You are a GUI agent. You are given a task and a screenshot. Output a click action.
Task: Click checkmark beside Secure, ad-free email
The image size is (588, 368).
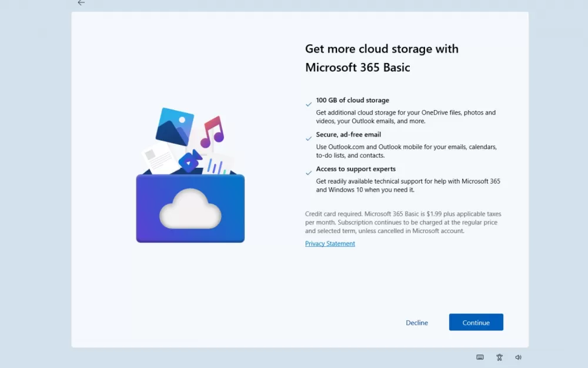309,138
